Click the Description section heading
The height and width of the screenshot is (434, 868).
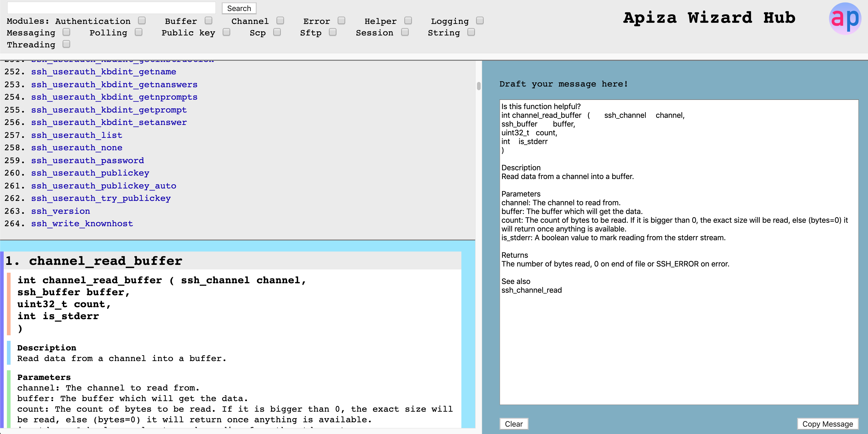46,348
